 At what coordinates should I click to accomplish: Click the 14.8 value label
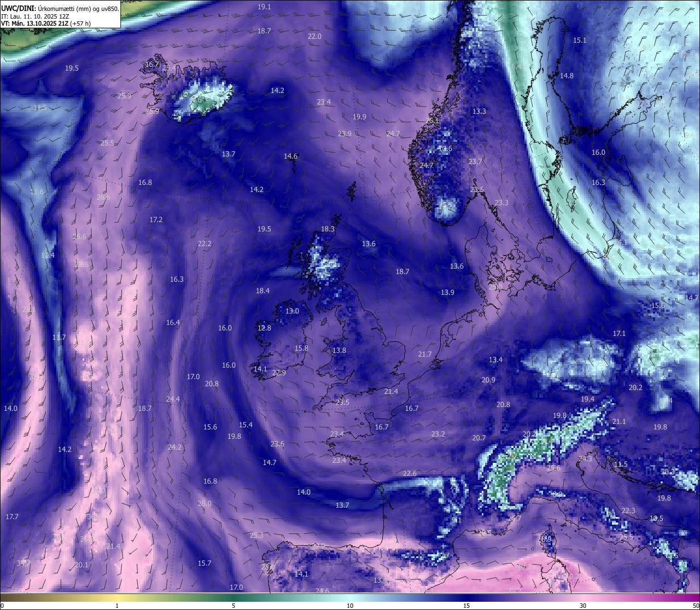567,75
